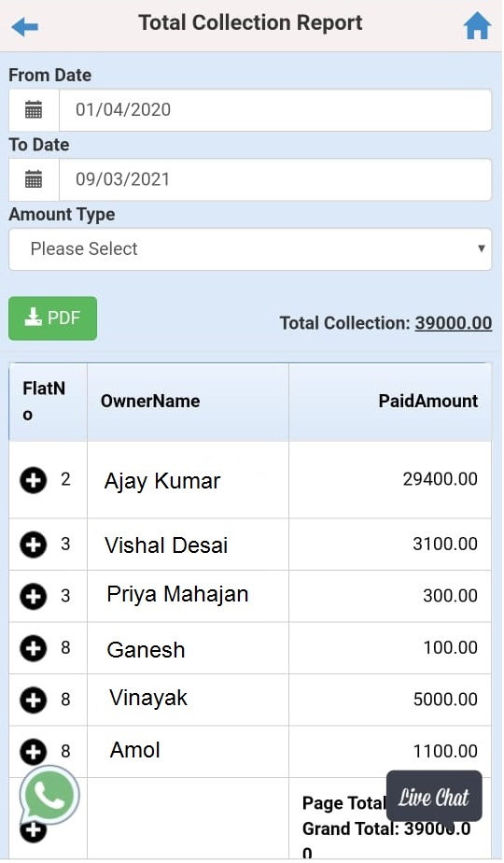Expand Amol row plus icon
Screen dimensions: 504x863
33,751
